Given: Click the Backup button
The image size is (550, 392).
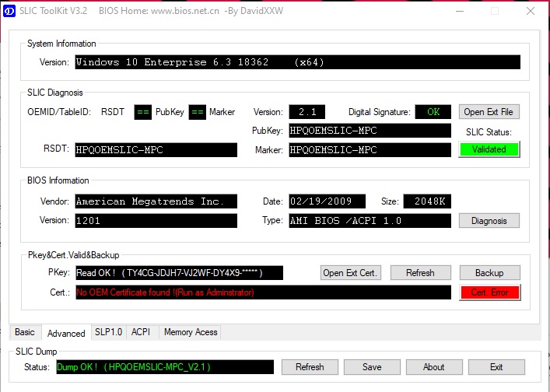Looking at the screenshot, I should coord(489,273).
